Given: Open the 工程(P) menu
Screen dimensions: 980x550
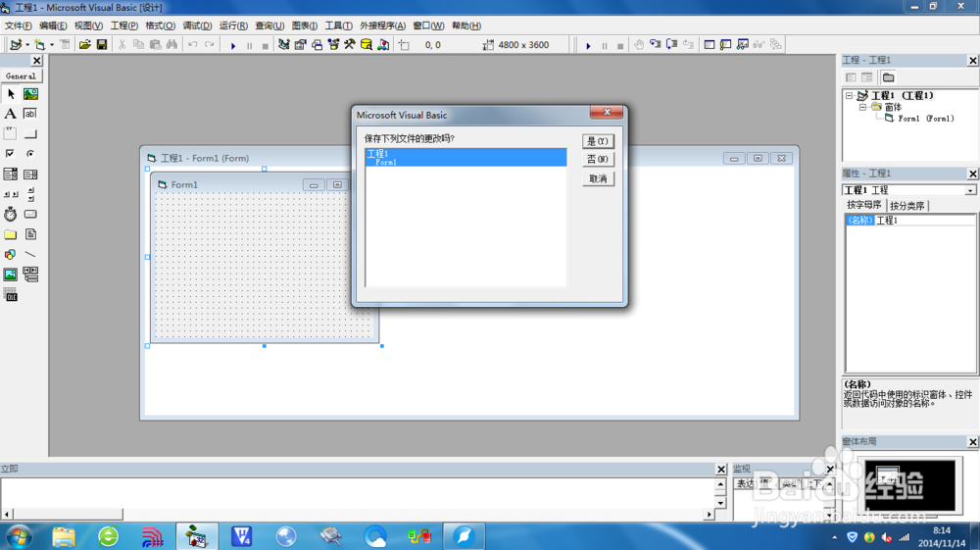Looking at the screenshot, I should pyautogui.click(x=124, y=25).
